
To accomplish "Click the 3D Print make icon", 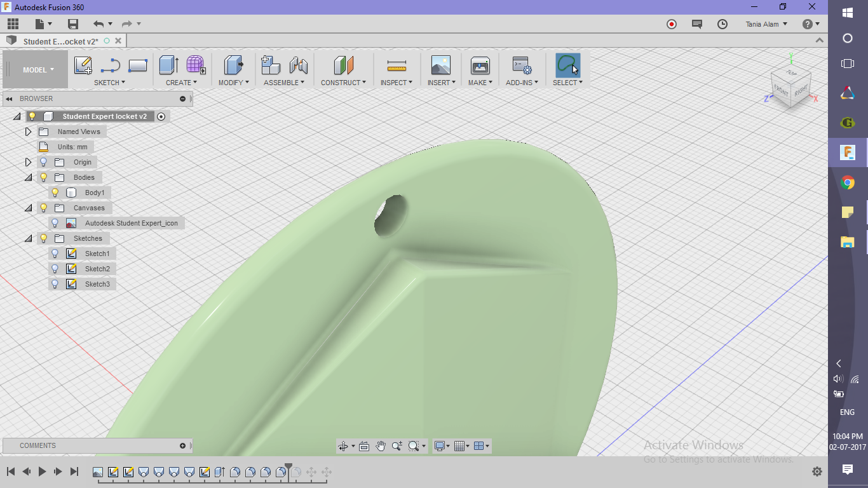I will pyautogui.click(x=480, y=65).
